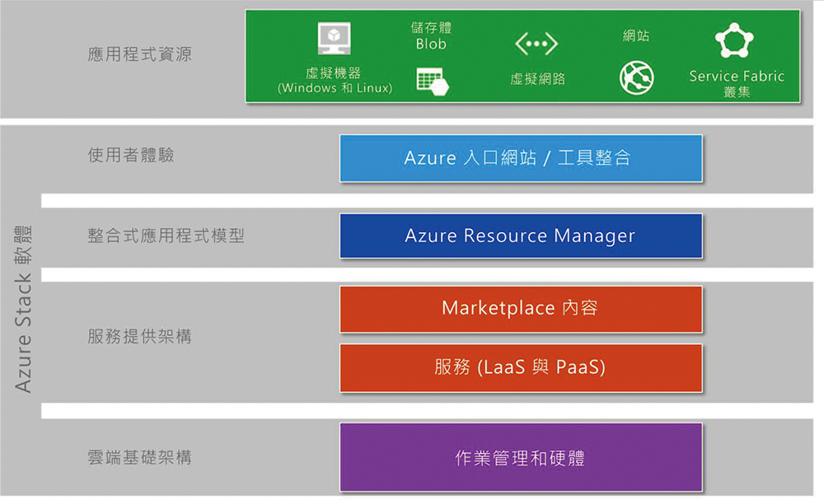Click the Marketplace 內容 box
Screen dimensions: 824x504
pyautogui.click(x=521, y=309)
